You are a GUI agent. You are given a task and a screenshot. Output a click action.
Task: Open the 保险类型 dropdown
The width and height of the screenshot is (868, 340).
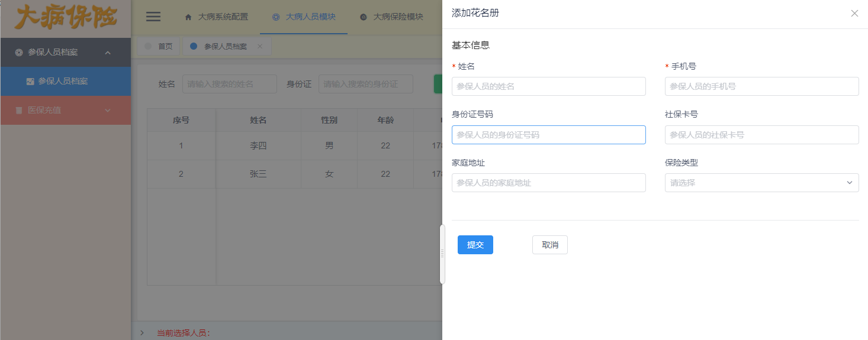click(761, 183)
